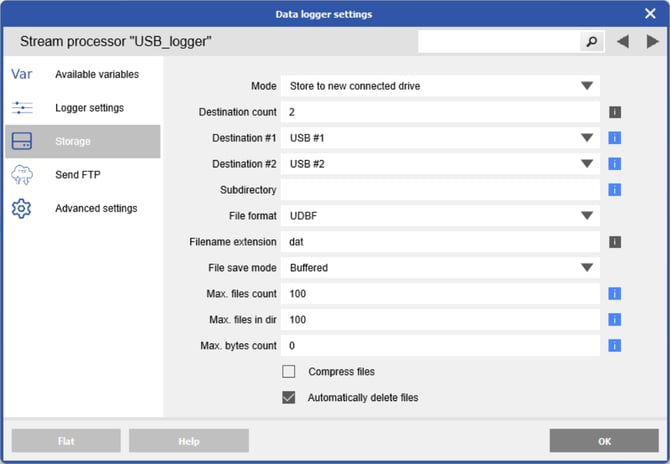
Task: Click info icon beside Destination #1
Action: point(616,138)
